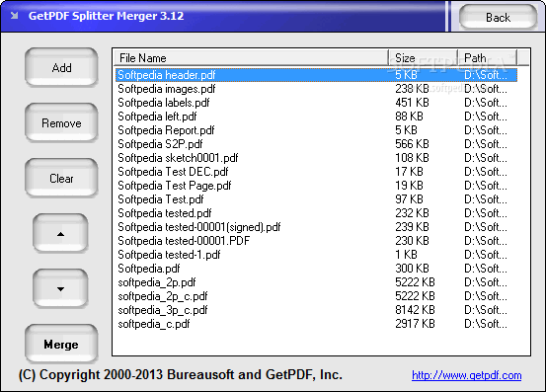Highlight Softpedia Test Page.pdf
546x392 pixels.
[x=316, y=186]
